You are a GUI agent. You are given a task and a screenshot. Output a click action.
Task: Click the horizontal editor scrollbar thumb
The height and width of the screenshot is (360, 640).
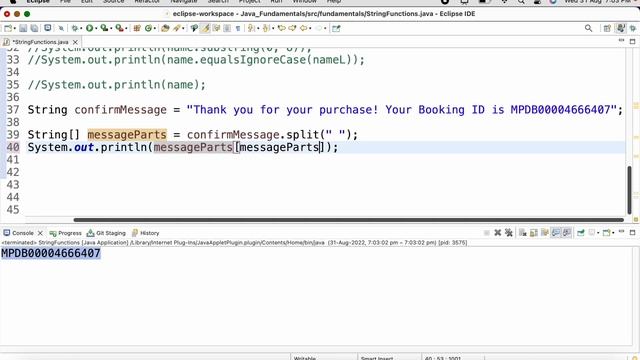coord(349,220)
